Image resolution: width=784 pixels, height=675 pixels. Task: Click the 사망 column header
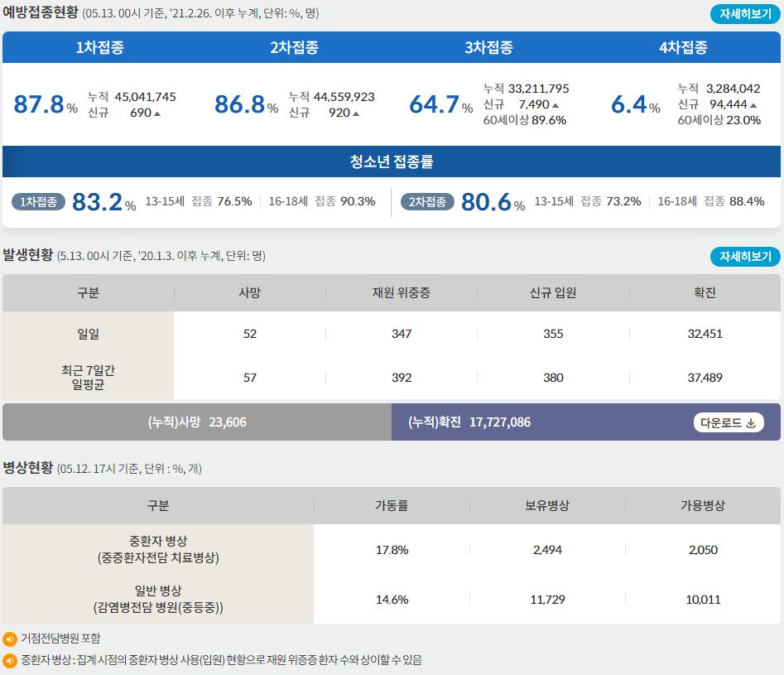coord(249,292)
